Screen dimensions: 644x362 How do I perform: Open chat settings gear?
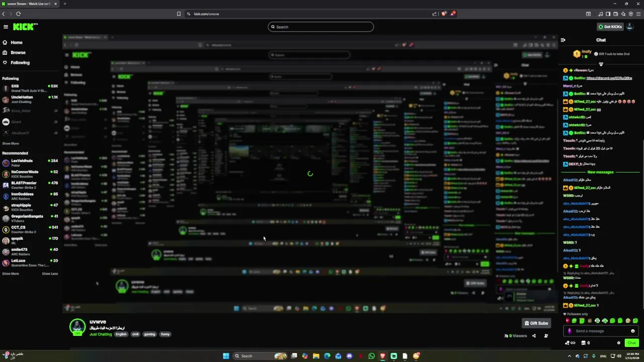pos(619,343)
